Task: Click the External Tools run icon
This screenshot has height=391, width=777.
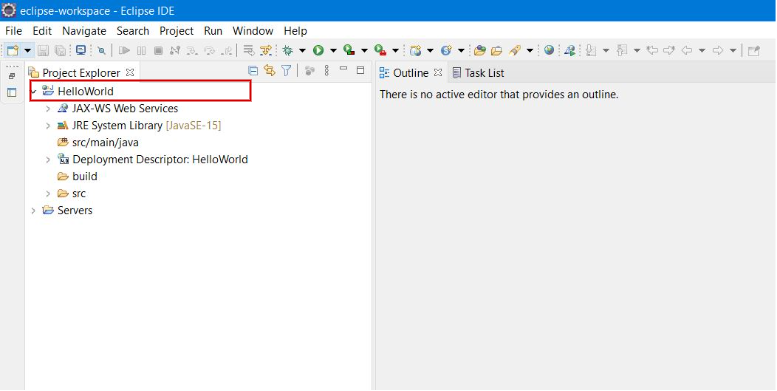Action: pyautogui.click(x=380, y=50)
